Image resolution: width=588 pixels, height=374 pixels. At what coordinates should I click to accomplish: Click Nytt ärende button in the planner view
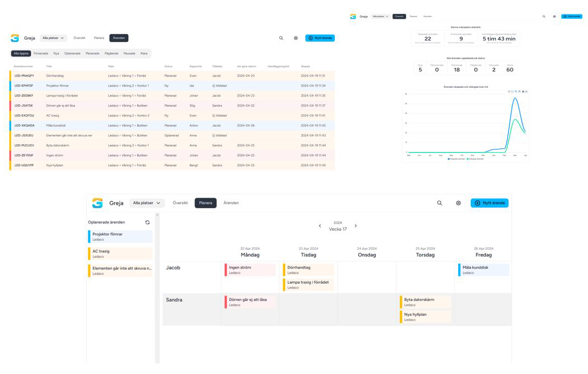[x=489, y=203]
